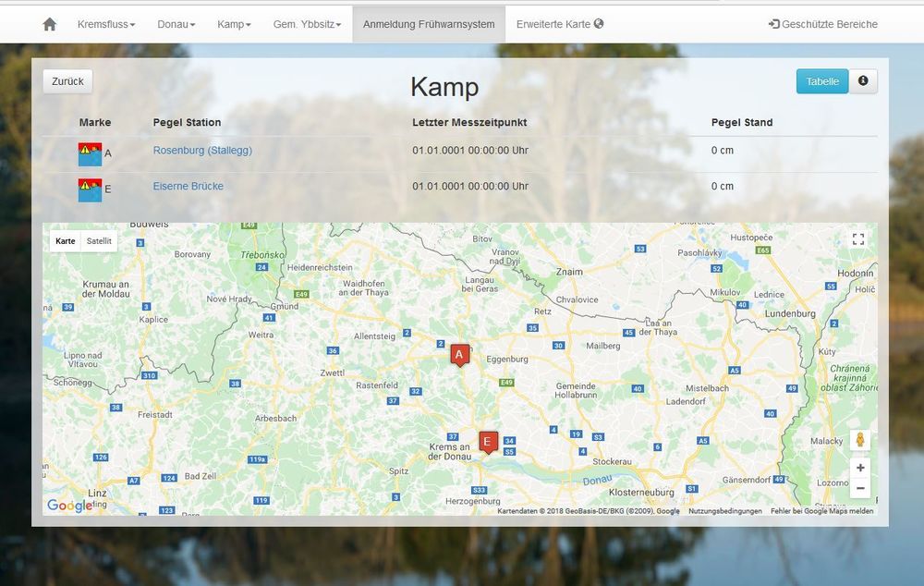The width and height of the screenshot is (924, 586).
Task: Click map marker A for Rosenburg
Action: [x=459, y=355]
